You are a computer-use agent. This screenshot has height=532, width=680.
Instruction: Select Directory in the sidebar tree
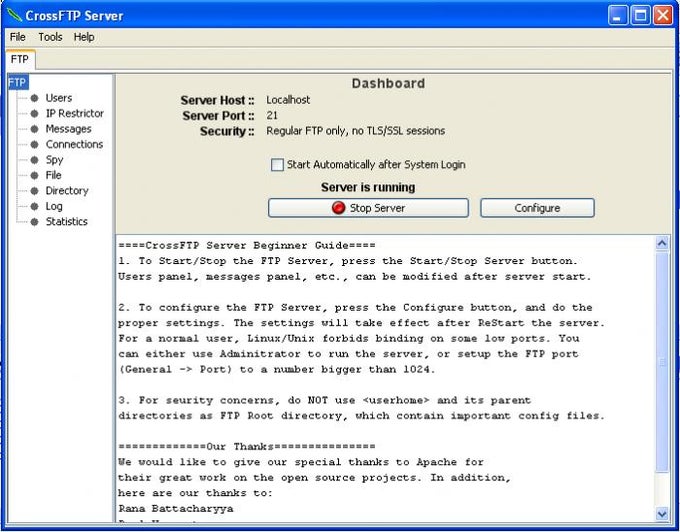(x=67, y=191)
